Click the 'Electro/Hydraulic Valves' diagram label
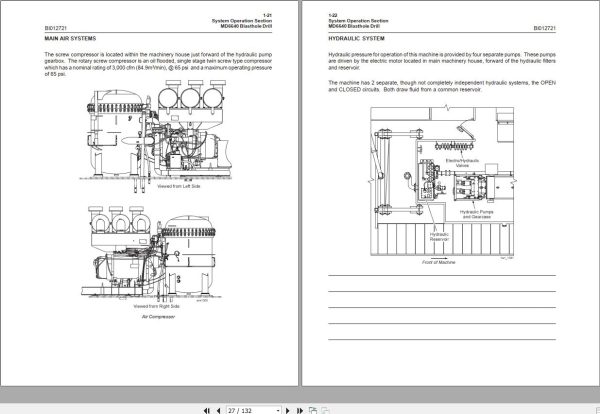The image size is (600, 414). pyautogui.click(x=462, y=163)
